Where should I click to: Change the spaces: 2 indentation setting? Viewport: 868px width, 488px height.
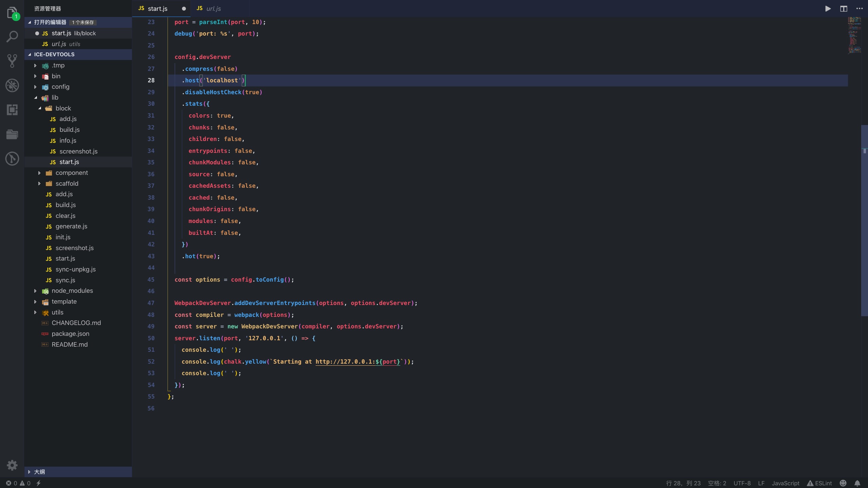coord(717,483)
